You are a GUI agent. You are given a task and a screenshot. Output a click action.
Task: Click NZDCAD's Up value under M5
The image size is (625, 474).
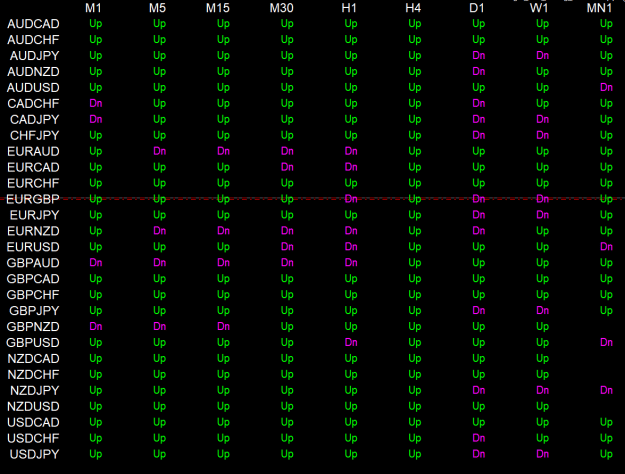point(159,358)
